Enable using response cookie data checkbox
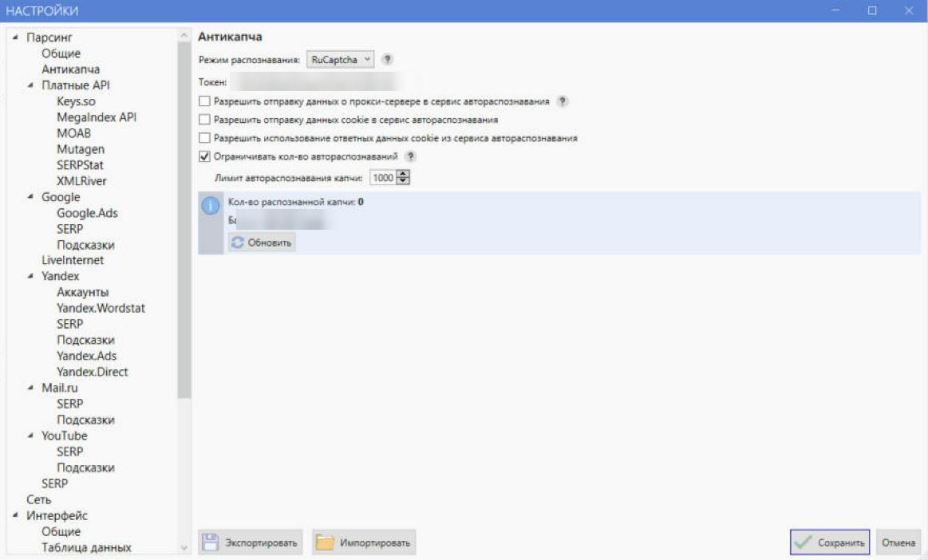The height and width of the screenshot is (560, 928). [x=204, y=138]
